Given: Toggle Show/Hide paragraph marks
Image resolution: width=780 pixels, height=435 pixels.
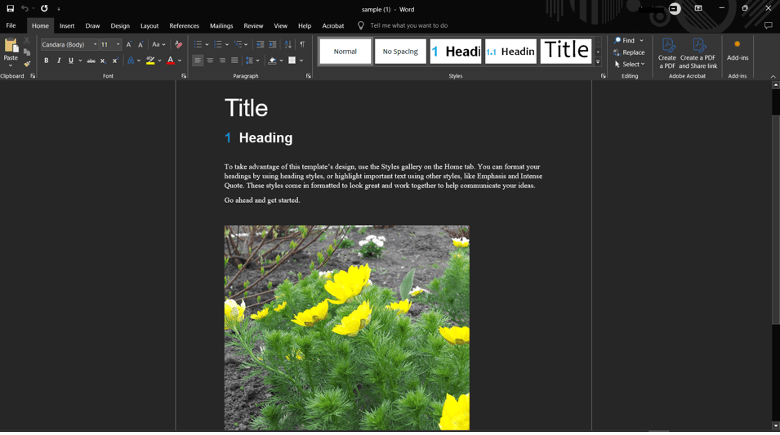Looking at the screenshot, I should [302, 45].
